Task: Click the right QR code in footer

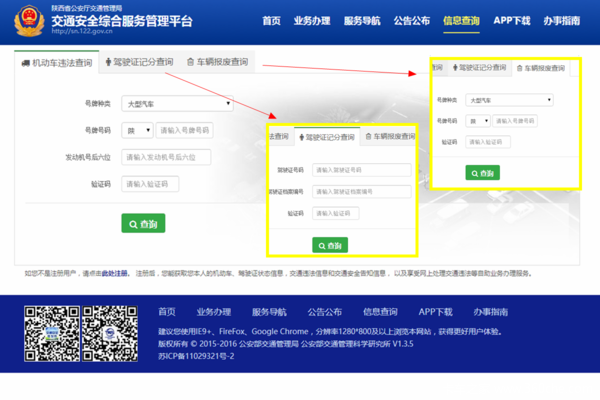Action: click(x=110, y=333)
